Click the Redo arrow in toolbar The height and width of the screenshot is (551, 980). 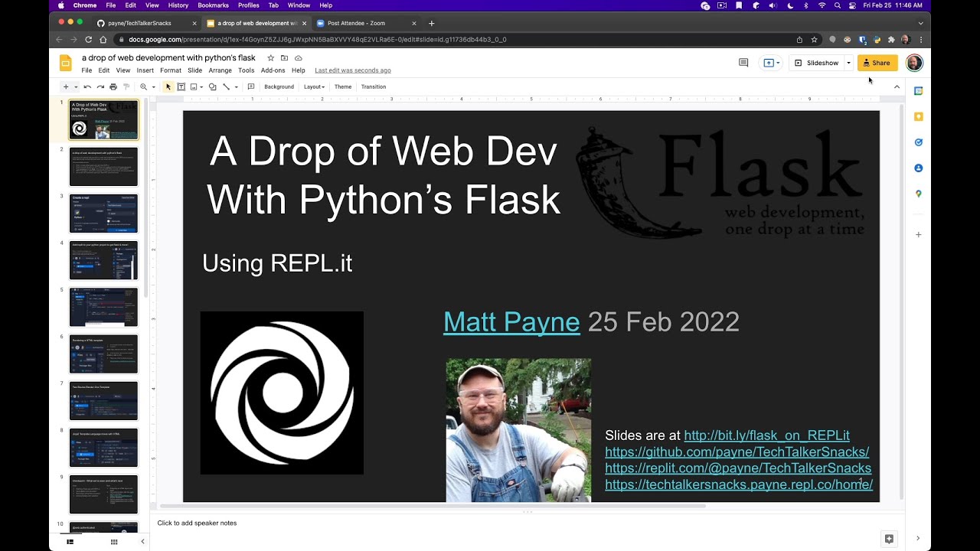point(100,86)
